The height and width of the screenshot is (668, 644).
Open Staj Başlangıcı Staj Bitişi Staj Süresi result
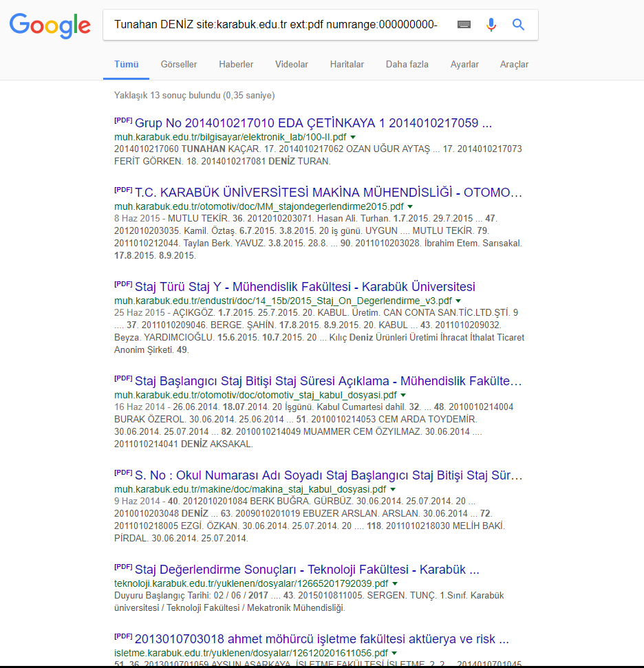click(x=328, y=381)
